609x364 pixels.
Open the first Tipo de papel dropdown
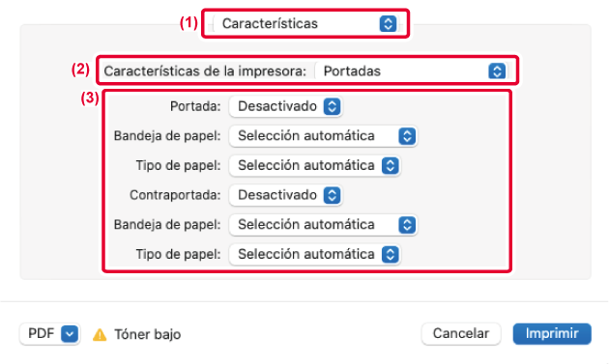point(315,166)
